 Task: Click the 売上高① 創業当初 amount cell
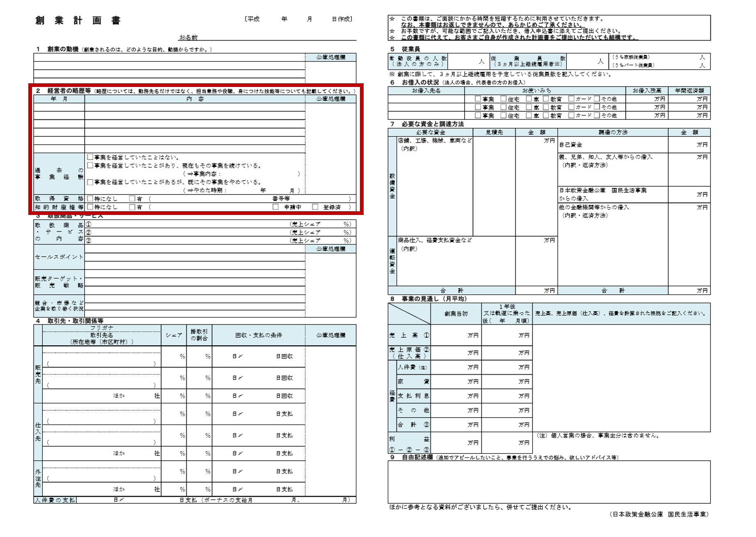[x=456, y=335]
